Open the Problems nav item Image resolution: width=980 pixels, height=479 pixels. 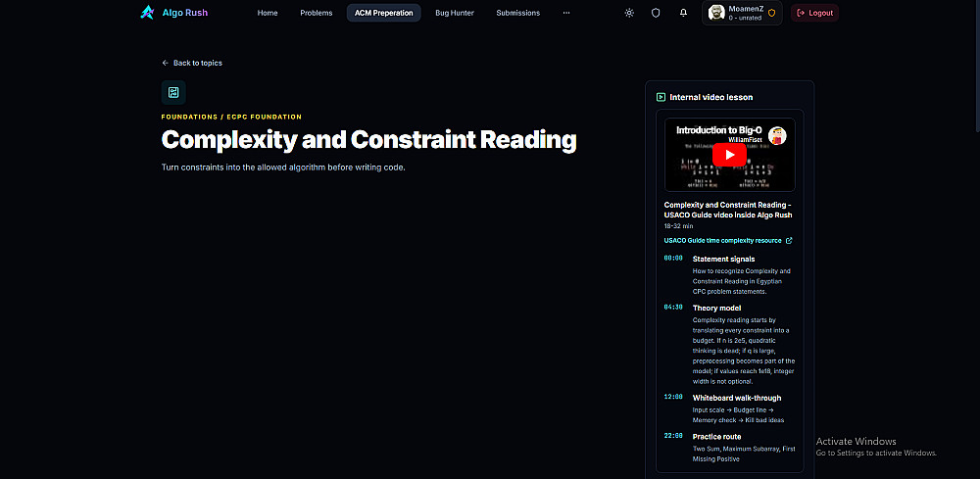point(317,13)
